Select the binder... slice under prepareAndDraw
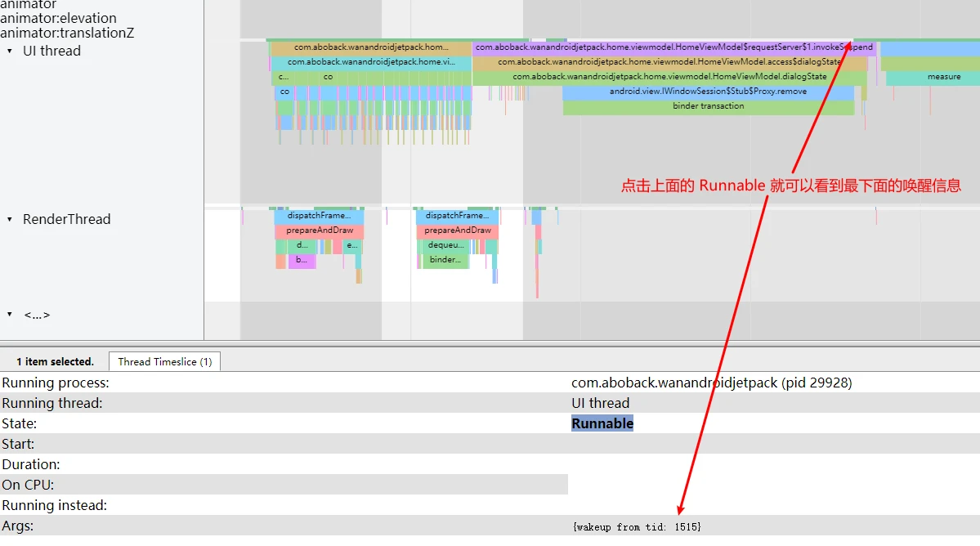 click(x=445, y=259)
